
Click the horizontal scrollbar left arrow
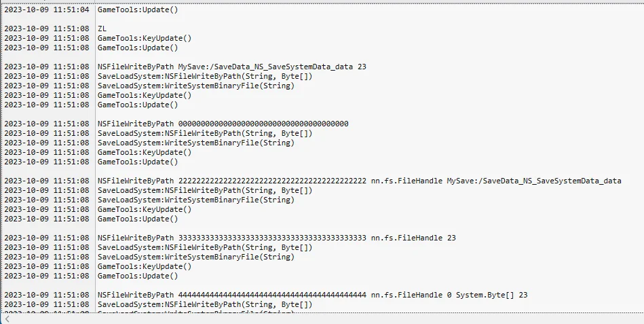click(x=7, y=319)
